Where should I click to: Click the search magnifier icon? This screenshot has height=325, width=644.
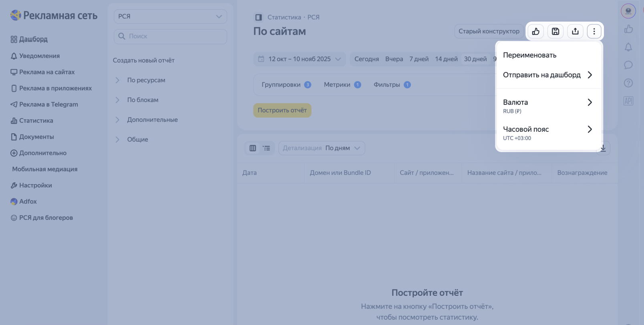point(122,36)
